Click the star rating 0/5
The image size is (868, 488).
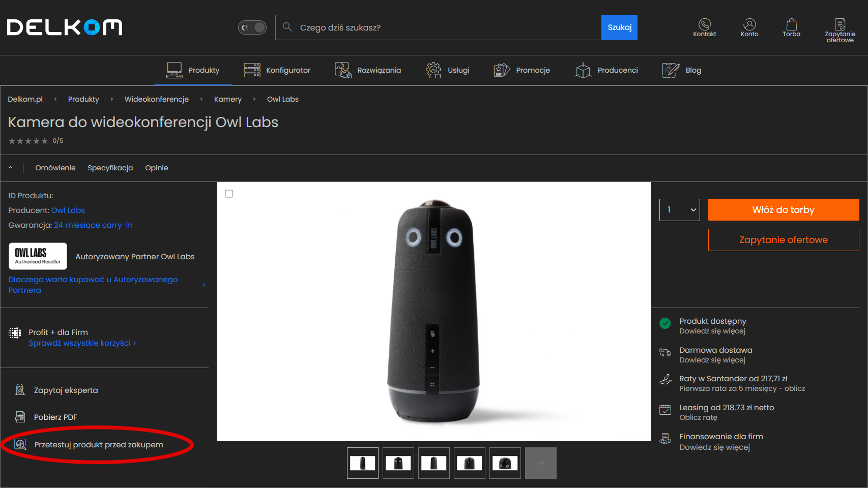click(x=36, y=141)
